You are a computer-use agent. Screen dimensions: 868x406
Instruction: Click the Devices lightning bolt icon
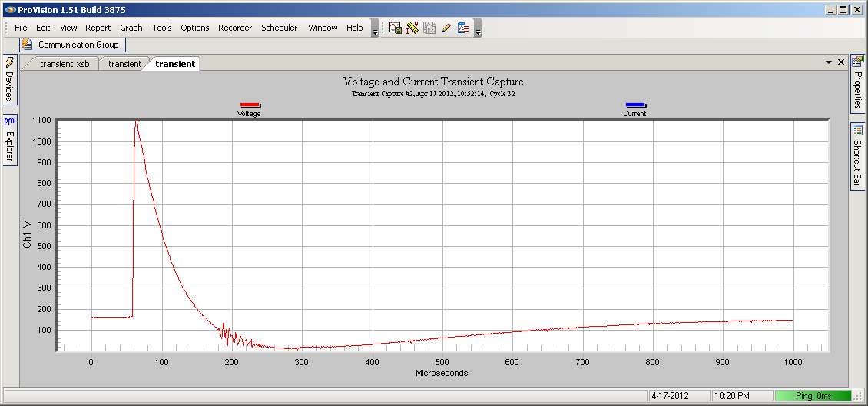9,62
